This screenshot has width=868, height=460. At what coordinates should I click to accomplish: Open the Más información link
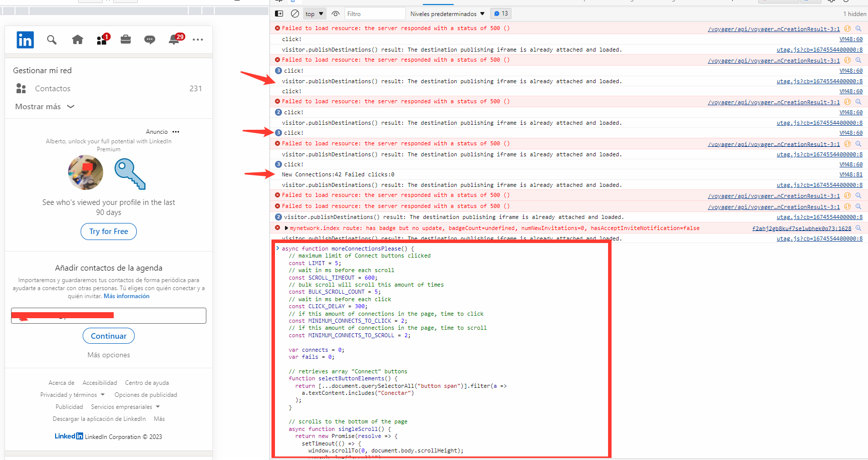coord(127,296)
